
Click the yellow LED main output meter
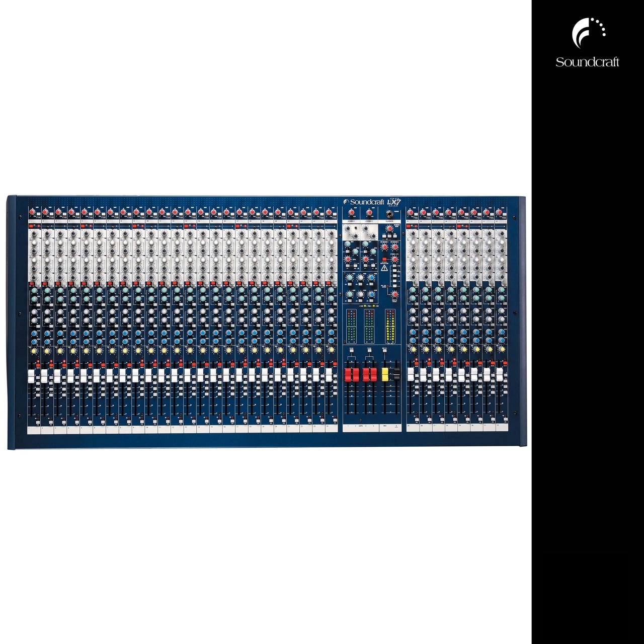pos(390,327)
